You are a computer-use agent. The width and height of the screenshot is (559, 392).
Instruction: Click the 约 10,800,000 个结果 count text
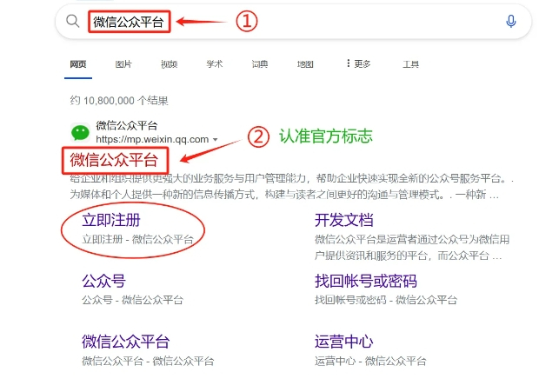119,101
